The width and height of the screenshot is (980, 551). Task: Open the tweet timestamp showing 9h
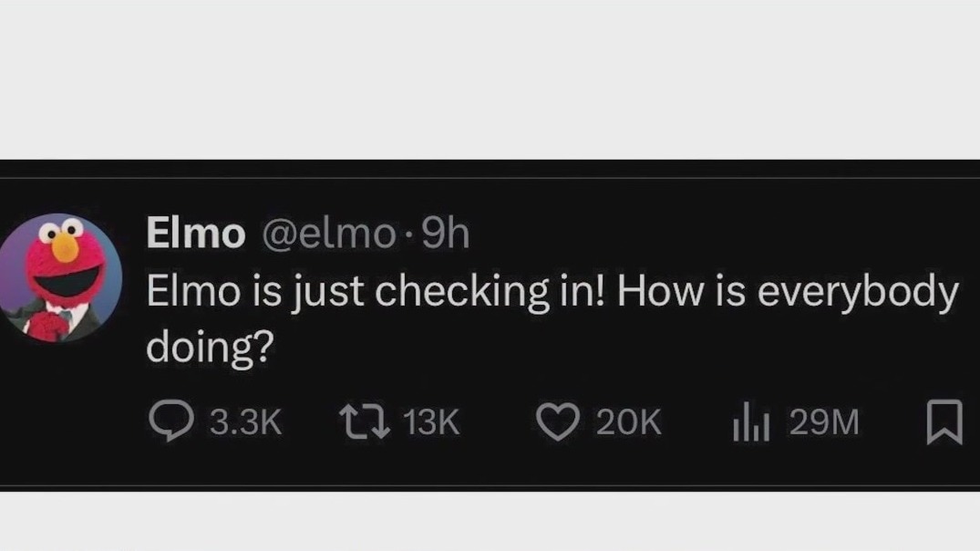click(447, 234)
